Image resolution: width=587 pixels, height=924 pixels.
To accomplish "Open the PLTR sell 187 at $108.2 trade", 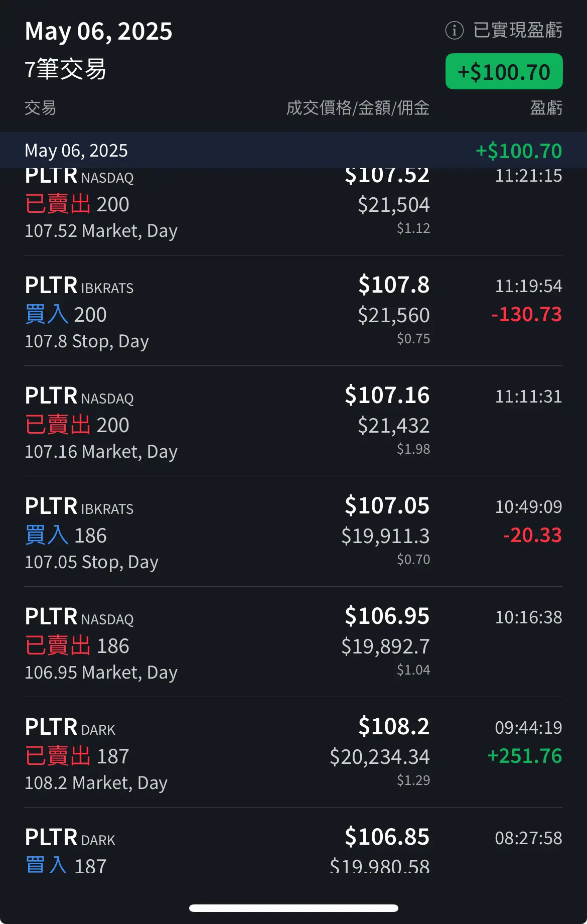I will 293,752.
